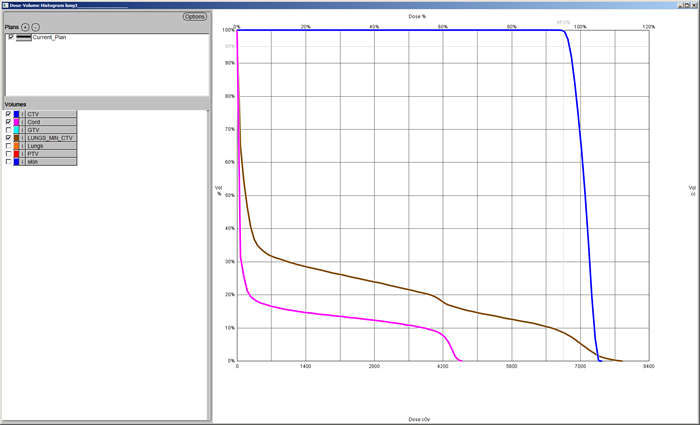The height and width of the screenshot is (425, 700).
Task: Click the add plan plus icon
Action: coord(26,27)
